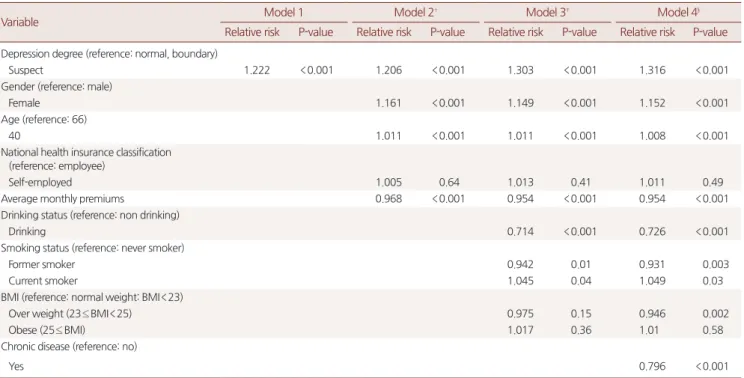Select relative risk value 0.946
Viewport: 744px width, 378px height.
pos(652,314)
